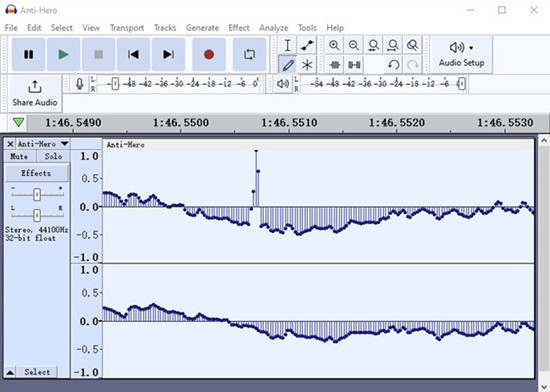Close the Anti-Hero track with X
The width and height of the screenshot is (550, 392).
pyautogui.click(x=10, y=144)
